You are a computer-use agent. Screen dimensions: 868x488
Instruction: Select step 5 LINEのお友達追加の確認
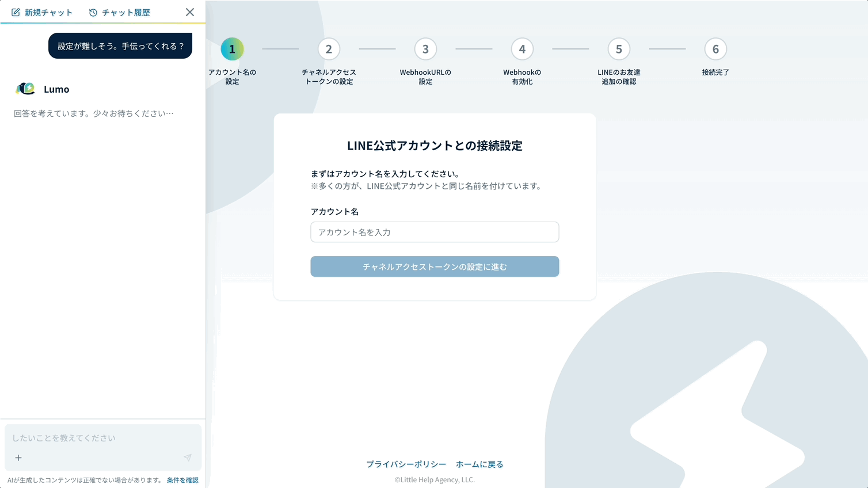click(x=619, y=49)
